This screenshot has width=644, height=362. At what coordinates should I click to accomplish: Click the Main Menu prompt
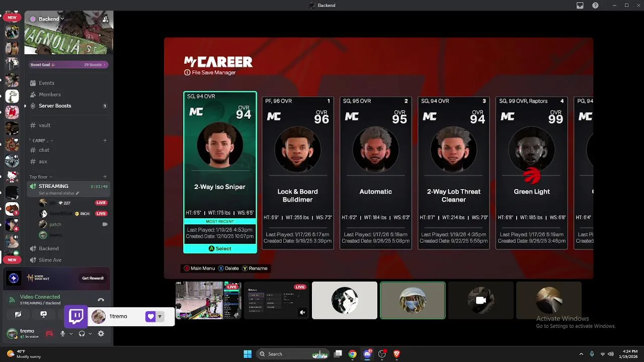pos(199,268)
